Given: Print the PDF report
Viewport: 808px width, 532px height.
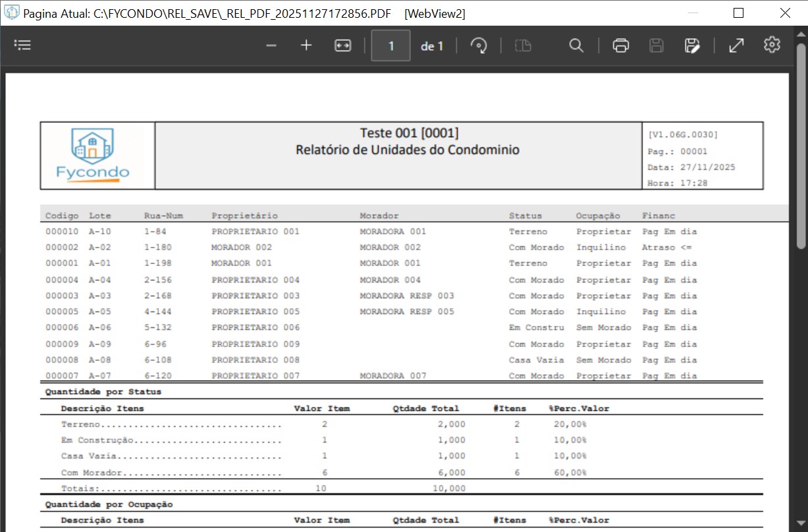Looking at the screenshot, I should pos(620,45).
